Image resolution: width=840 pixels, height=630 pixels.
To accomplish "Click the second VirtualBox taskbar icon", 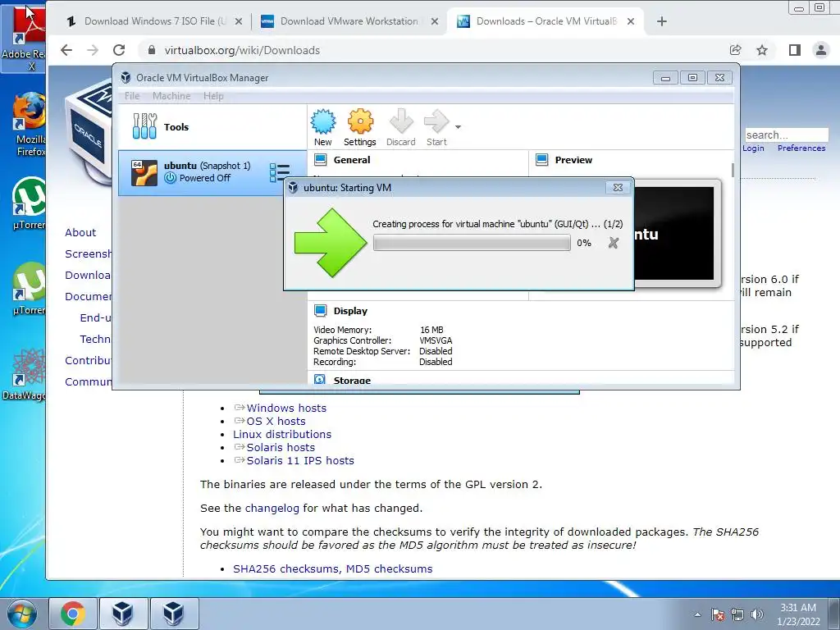I will 174,614.
